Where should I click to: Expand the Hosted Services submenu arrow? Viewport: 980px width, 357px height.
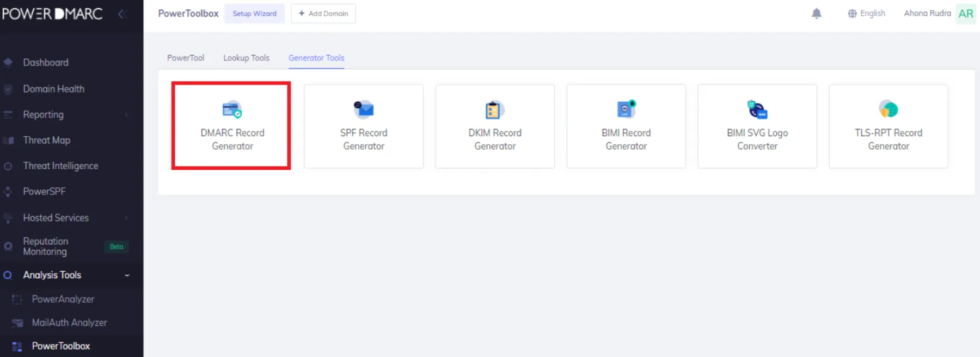pyautogui.click(x=126, y=218)
